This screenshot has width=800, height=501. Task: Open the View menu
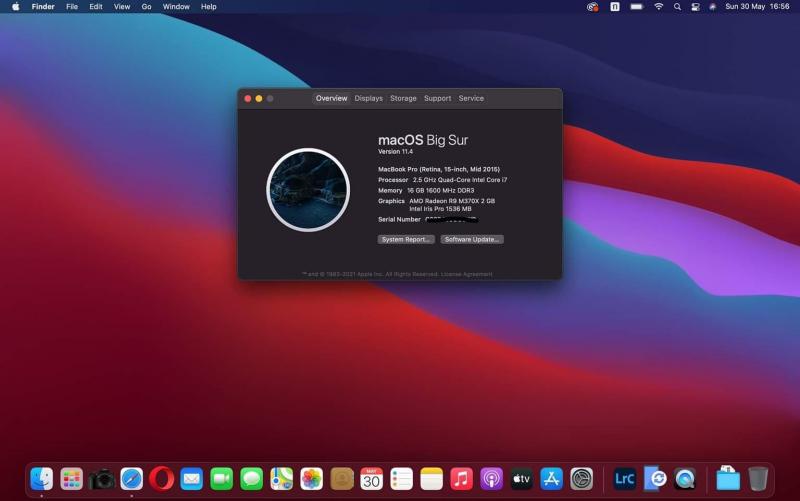pyautogui.click(x=122, y=7)
